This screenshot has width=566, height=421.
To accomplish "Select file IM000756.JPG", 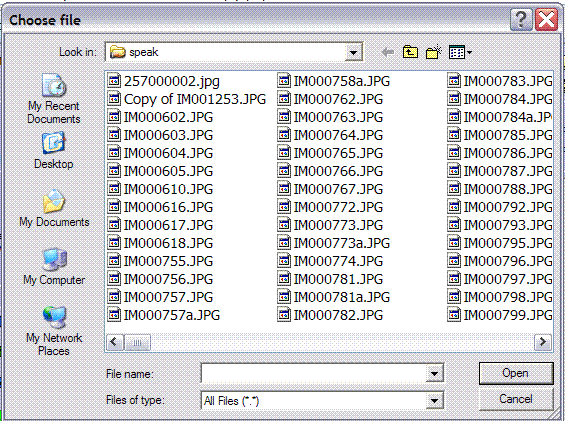I will tap(161, 279).
